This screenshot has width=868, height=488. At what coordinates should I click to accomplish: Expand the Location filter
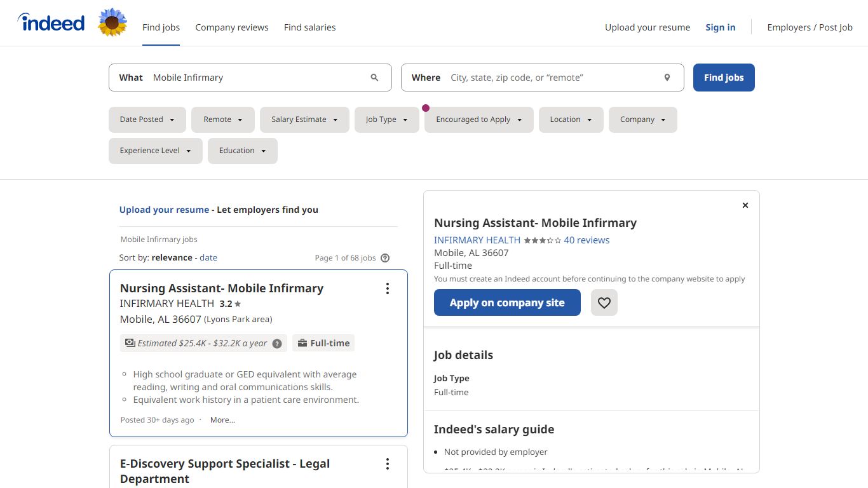[571, 119]
